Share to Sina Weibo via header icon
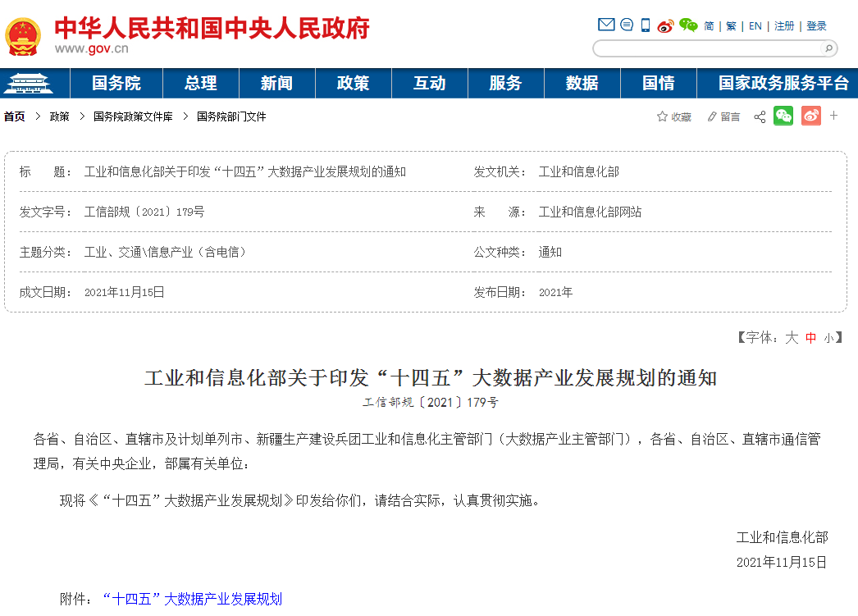This screenshot has height=616, width=858. click(667, 25)
